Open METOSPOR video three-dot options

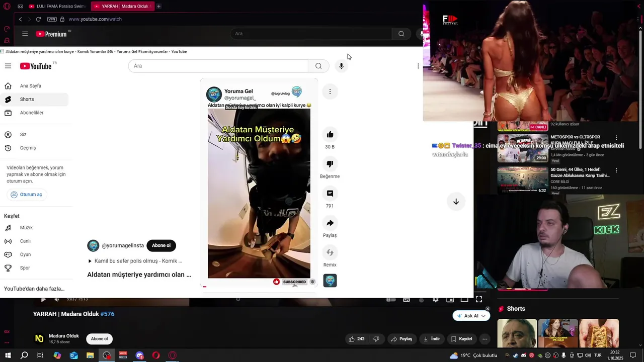pos(616,137)
